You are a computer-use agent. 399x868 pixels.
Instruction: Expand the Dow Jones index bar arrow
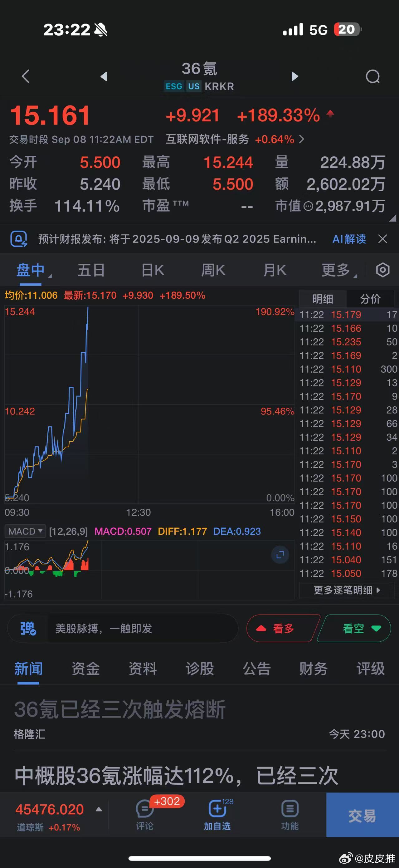(x=99, y=809)
